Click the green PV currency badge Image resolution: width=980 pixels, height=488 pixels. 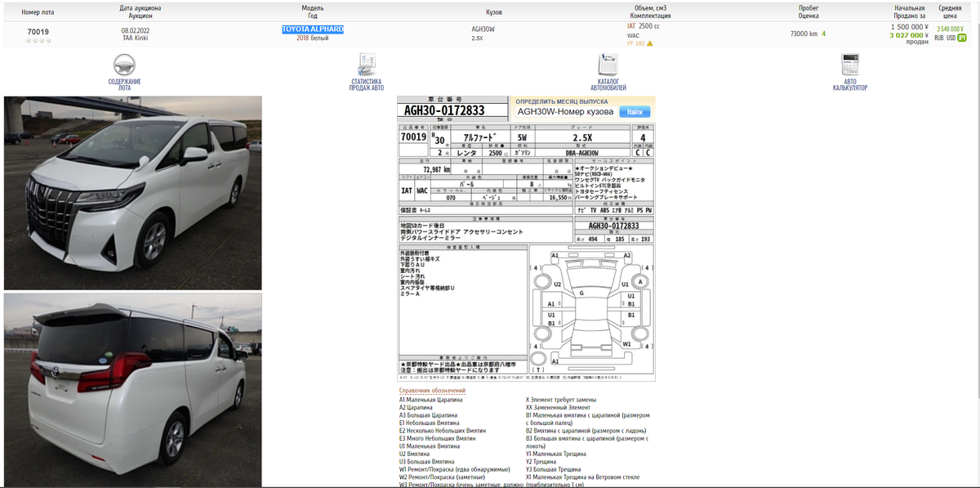click(x=961, y=38)
